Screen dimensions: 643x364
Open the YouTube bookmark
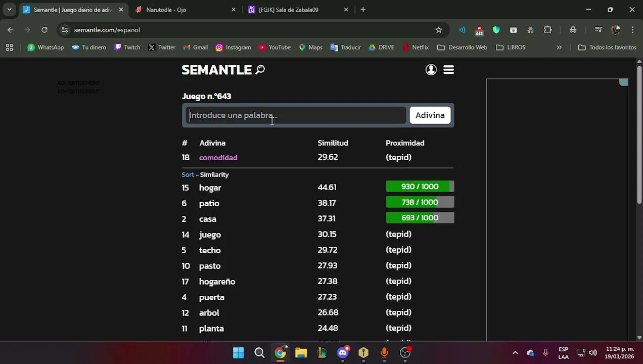click(x=274, y=47)
